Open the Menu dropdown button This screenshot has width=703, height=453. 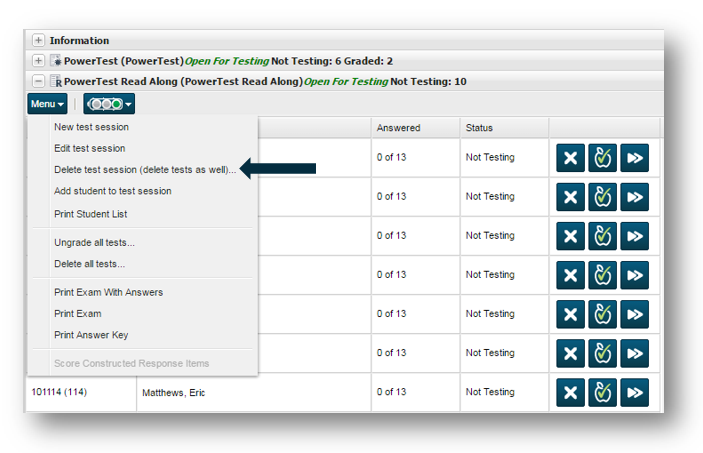[47, 104]
